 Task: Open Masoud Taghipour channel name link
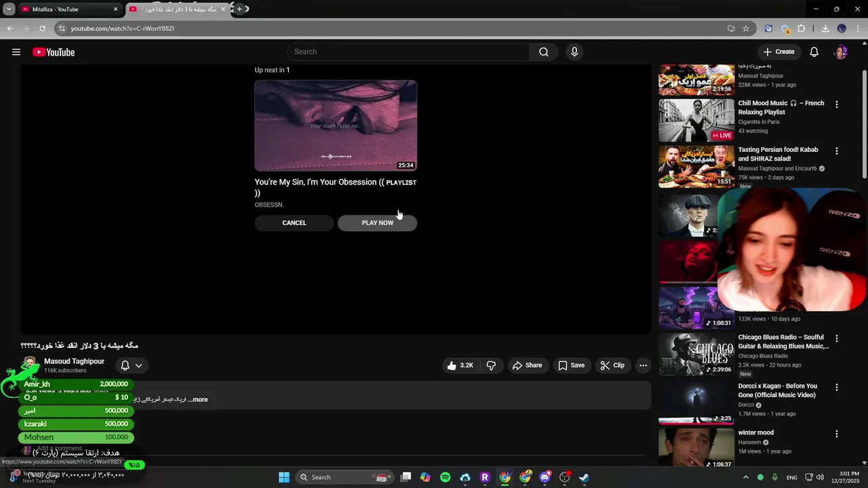click(74, 361)
